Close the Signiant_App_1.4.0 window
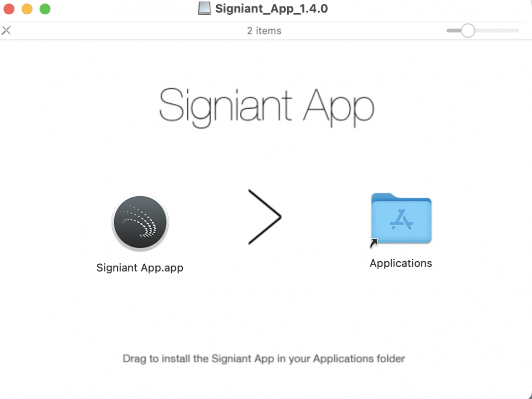 coord(9,9)
